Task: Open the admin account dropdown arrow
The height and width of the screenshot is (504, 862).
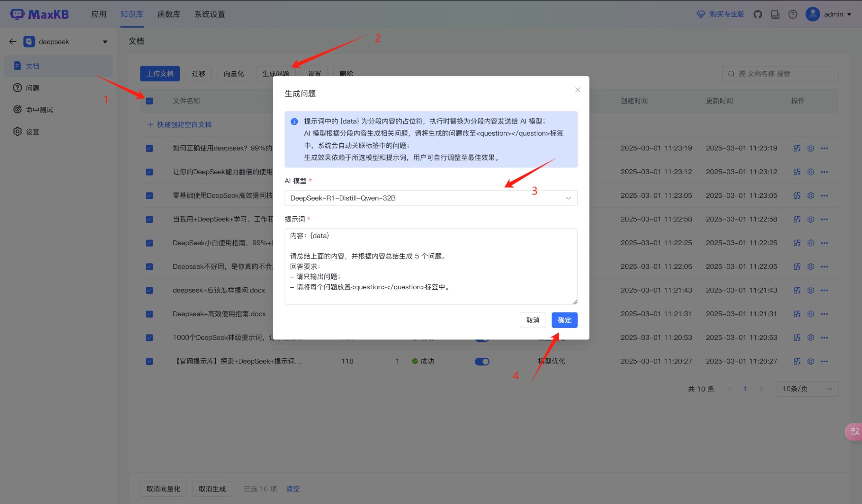Action: click(849, 14)
